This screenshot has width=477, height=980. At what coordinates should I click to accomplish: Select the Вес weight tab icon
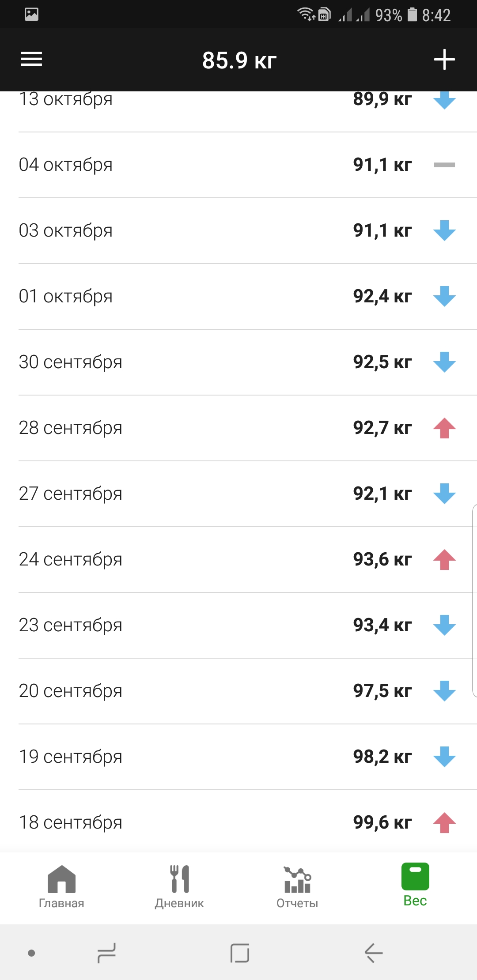pyautogui.click(x=415, y=876)
